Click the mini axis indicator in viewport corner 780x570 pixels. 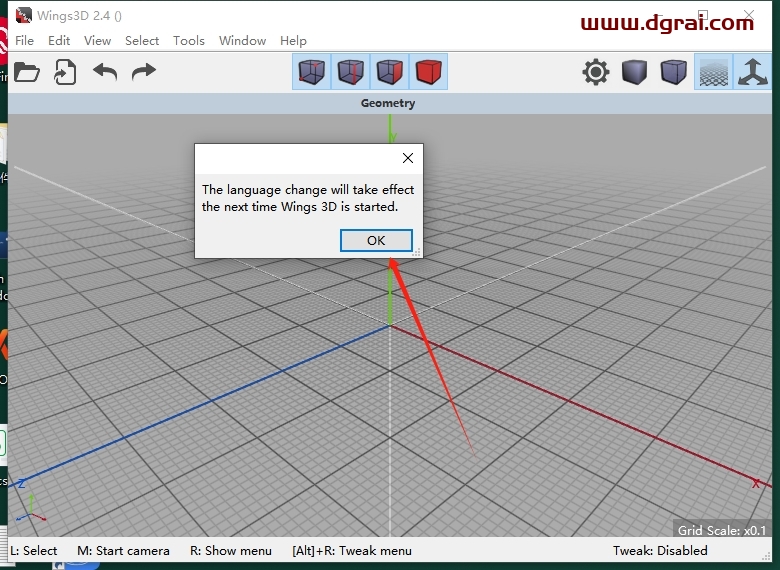coord(31,508)
